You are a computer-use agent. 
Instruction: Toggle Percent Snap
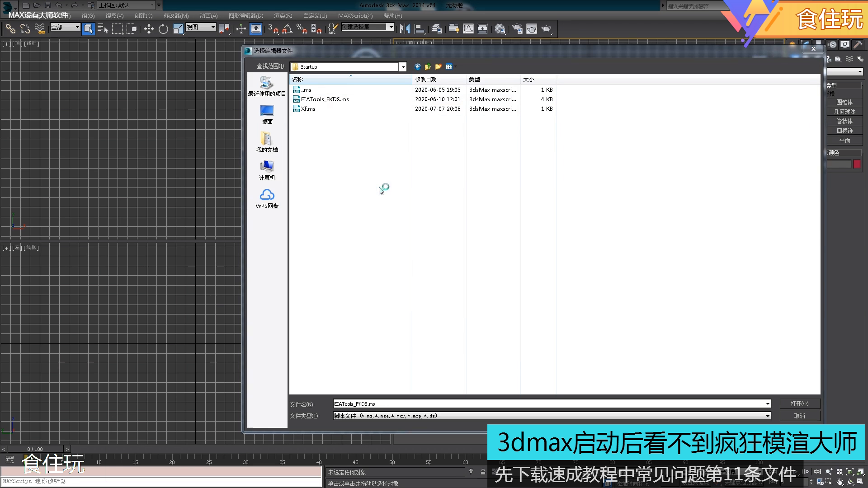point(302,29)
